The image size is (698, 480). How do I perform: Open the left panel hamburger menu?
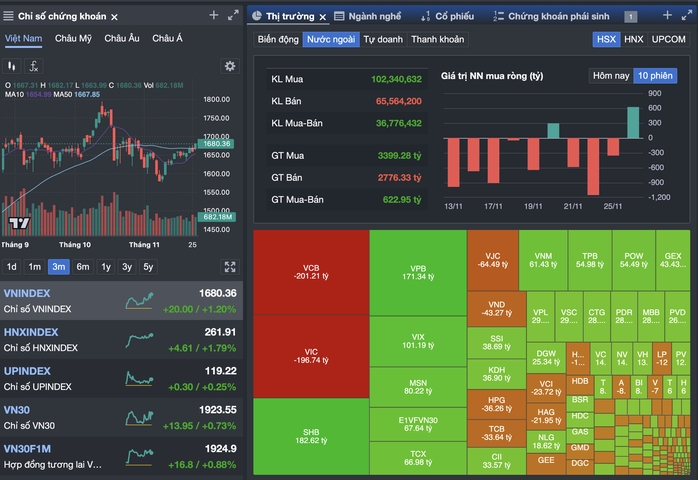tap(8, 16)
